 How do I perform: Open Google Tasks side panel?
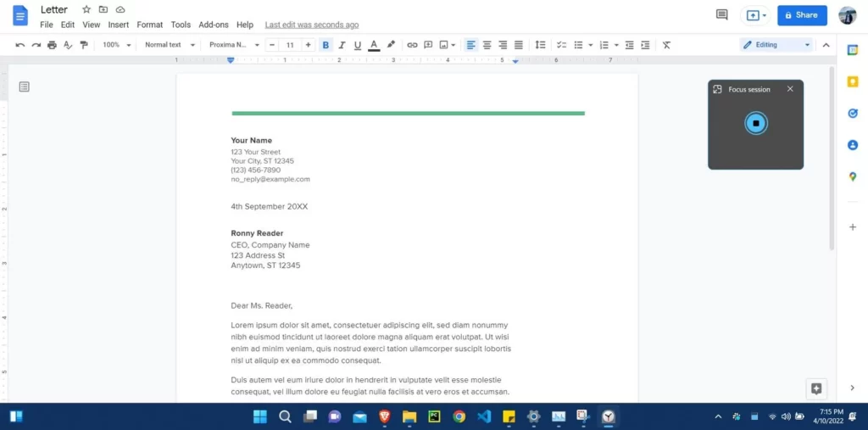click(x=853, y=113)
